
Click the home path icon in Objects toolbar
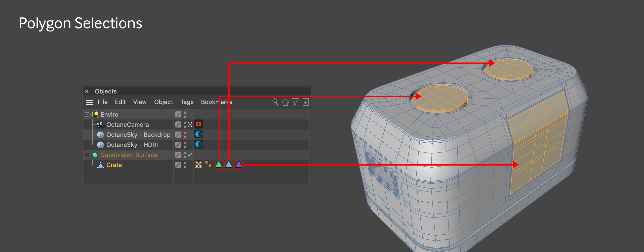[x=285, y=102]
